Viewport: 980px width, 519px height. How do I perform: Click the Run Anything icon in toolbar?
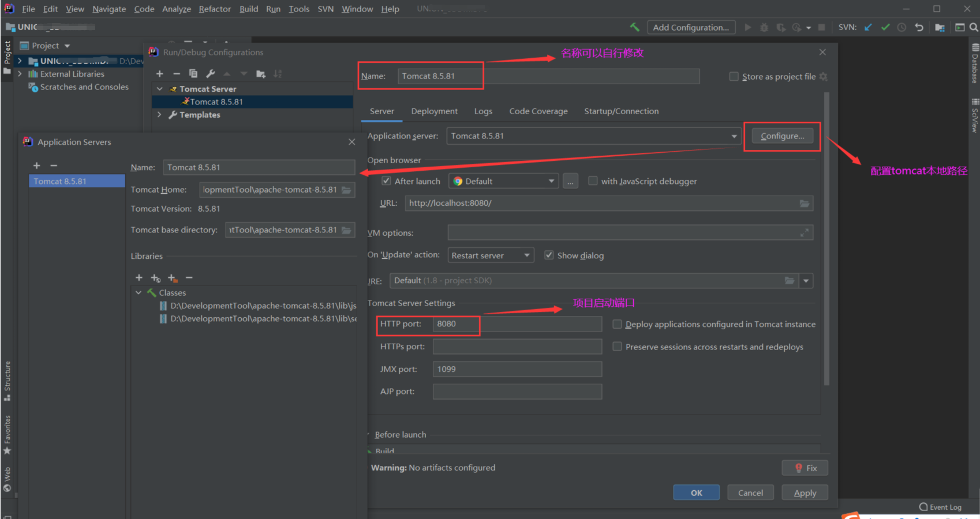(x=960, y=27)
